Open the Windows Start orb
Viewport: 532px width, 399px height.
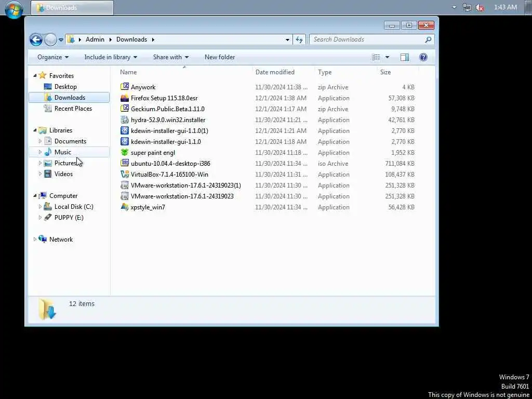click(14, 9)
